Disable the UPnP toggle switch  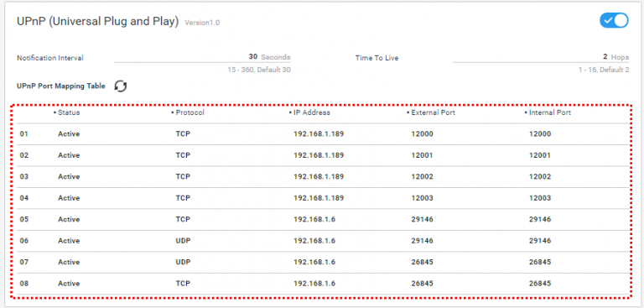point(614,20)
